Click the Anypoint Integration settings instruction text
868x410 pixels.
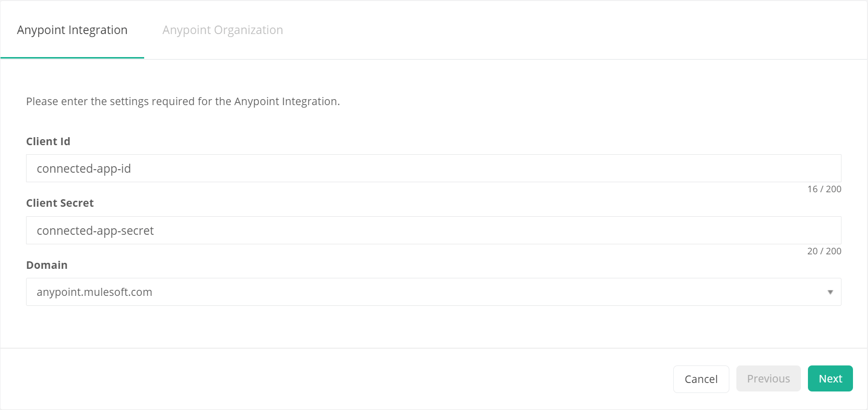183,101
